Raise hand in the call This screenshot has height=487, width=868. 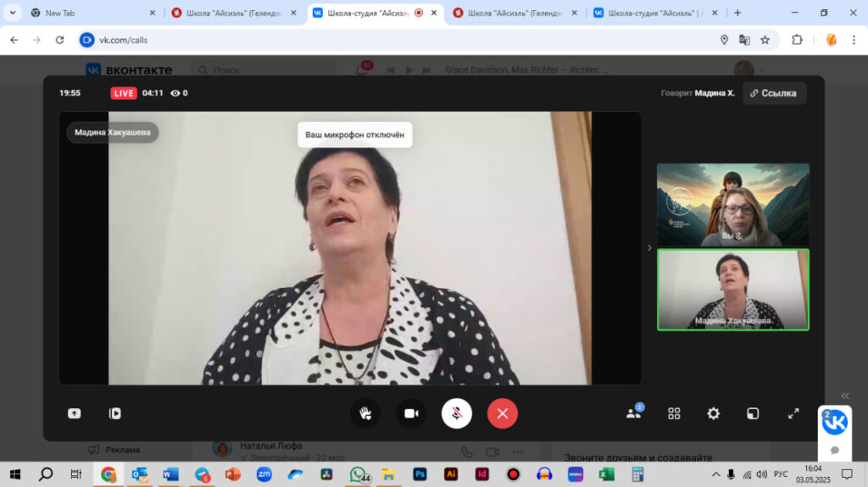pos(365,413)
